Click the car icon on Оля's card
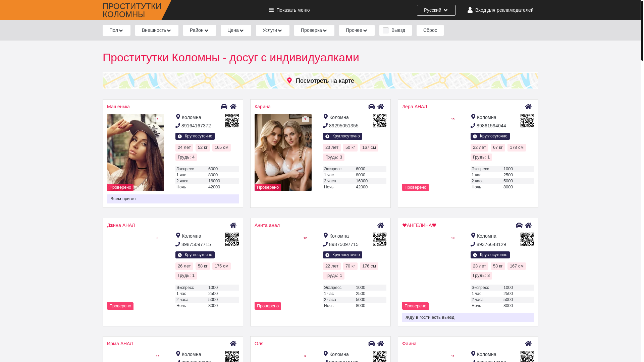This screenshot has width=644, height=362. (372, 344)
